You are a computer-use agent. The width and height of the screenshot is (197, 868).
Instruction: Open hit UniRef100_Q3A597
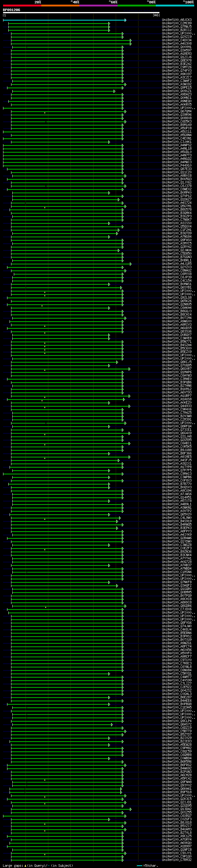coord(177,50)
